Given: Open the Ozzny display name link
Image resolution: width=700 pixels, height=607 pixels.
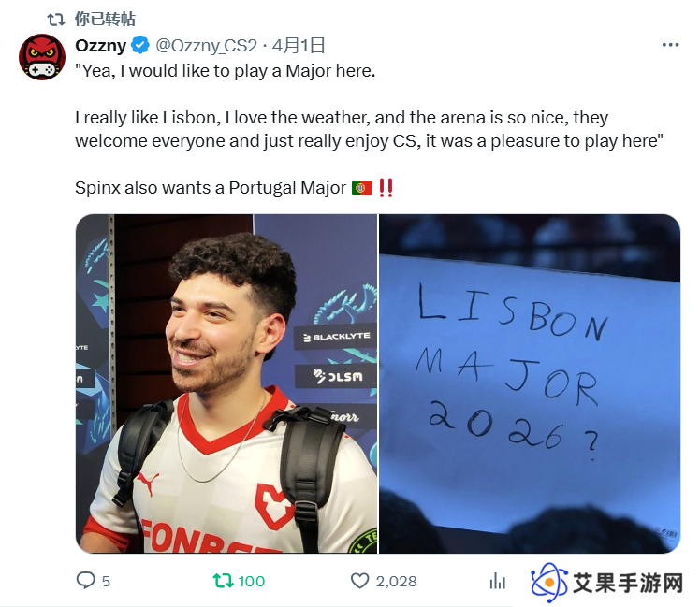Looking at the screenshot, I should click(x=101, y=45).
